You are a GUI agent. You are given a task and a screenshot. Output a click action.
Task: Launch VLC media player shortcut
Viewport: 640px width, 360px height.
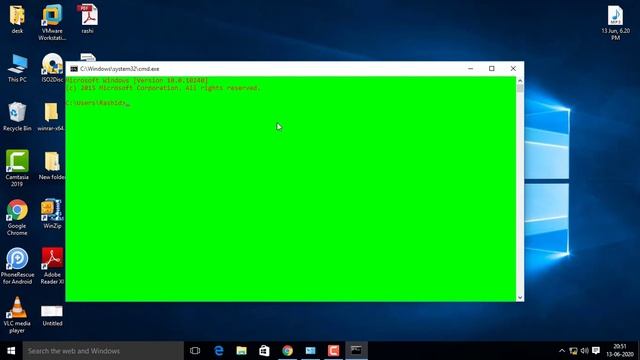pos(17,314)
